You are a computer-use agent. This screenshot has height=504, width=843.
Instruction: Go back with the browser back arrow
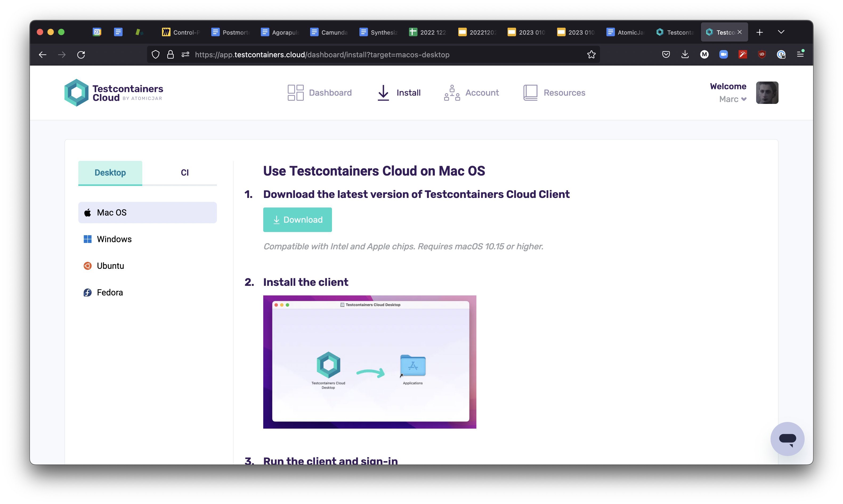42,55
